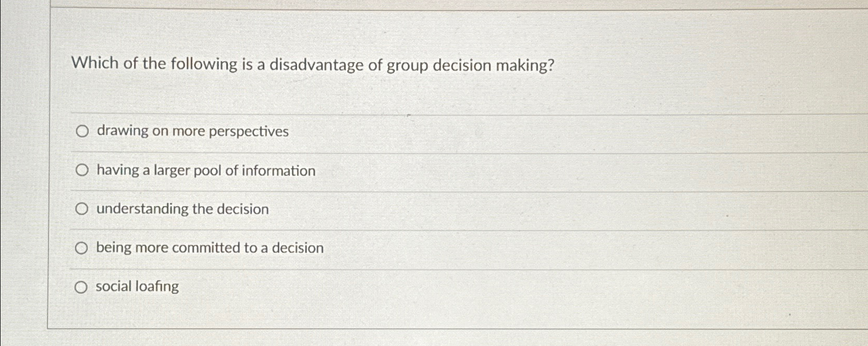This screenshot has height=346, width=868.
Task: Select the 'understanding the decision' radio button
Action: 81,209
